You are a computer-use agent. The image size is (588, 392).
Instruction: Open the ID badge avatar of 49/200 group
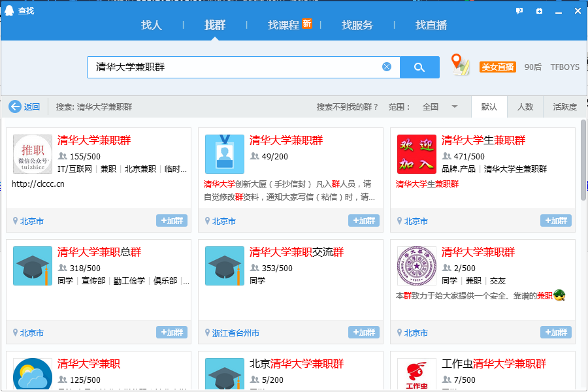(225, 154)
